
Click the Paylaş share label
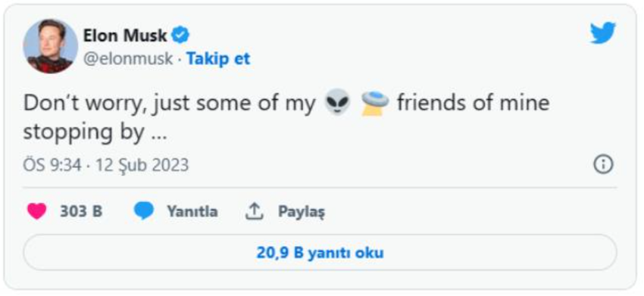pyautogui.click(x=302, y=212)
